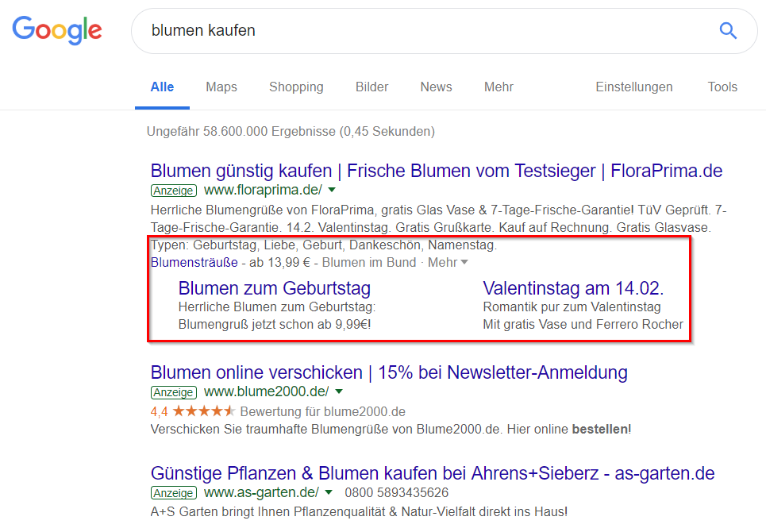Click the phone number 0800 5893435626

[397, 492]
